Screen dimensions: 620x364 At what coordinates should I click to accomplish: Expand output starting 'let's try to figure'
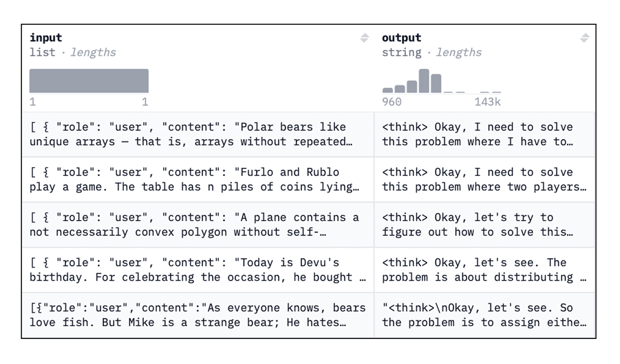click(x=484, y=225)
